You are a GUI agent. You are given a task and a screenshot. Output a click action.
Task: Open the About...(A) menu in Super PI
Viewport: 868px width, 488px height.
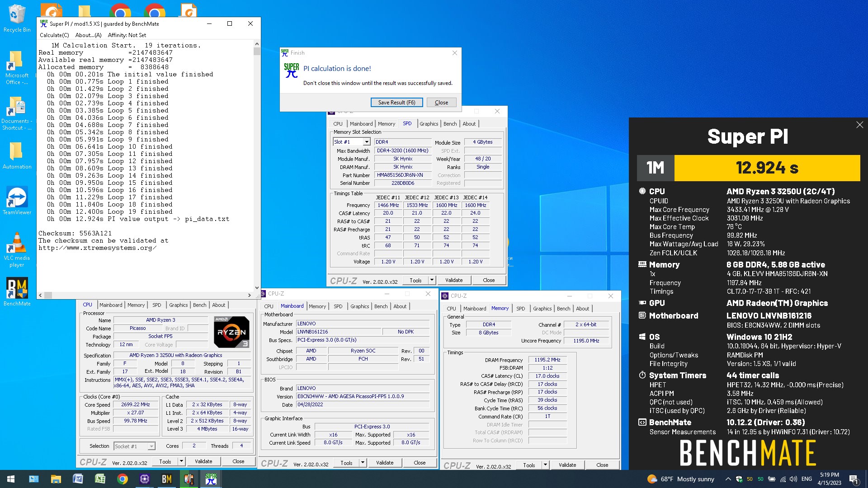pos(88,35)
